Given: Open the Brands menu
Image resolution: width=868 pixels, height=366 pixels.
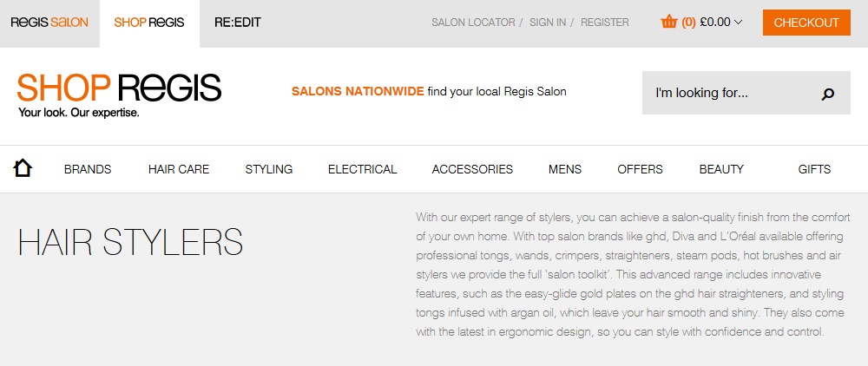Looking at the screenshot, I should [x=88, y=169].
